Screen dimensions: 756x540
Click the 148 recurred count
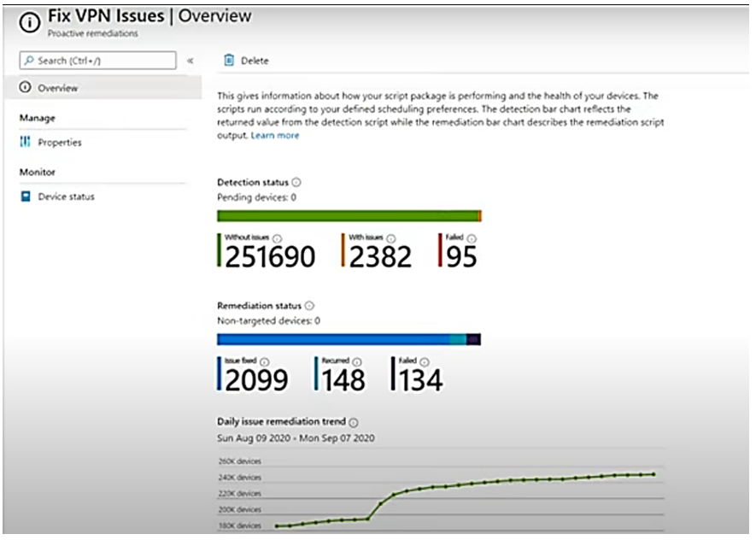343,380
